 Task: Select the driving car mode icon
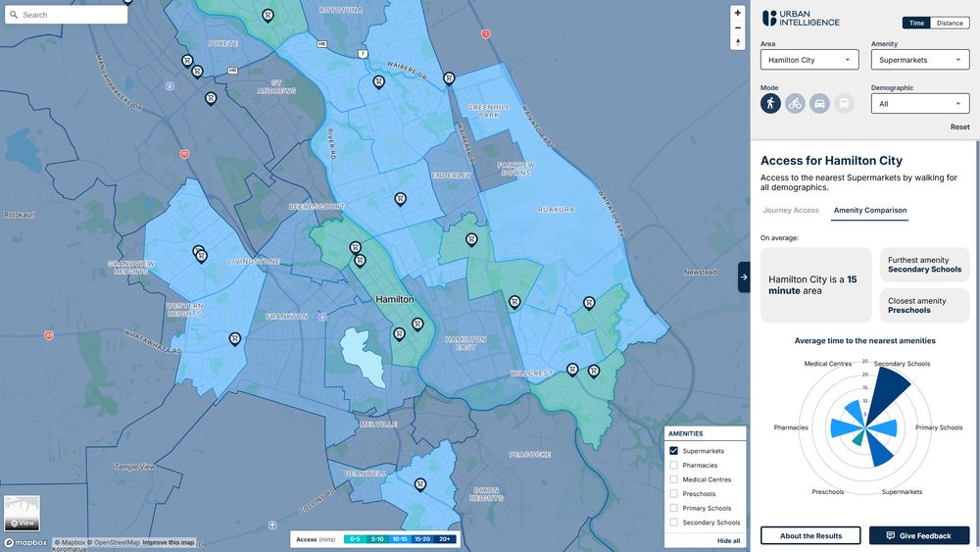(819, 103)
